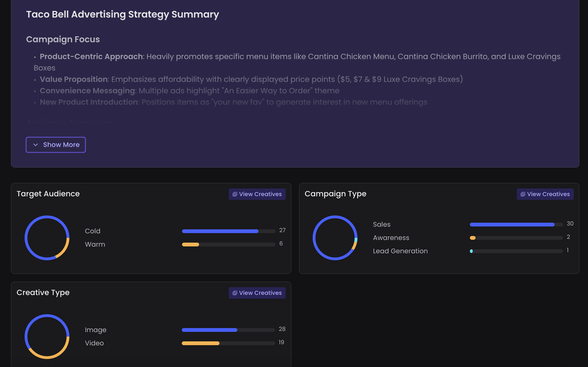Open View Creatives for Target Audience
Screen dimensions: 588x367
pyautogui.click(x=257, y=194)
